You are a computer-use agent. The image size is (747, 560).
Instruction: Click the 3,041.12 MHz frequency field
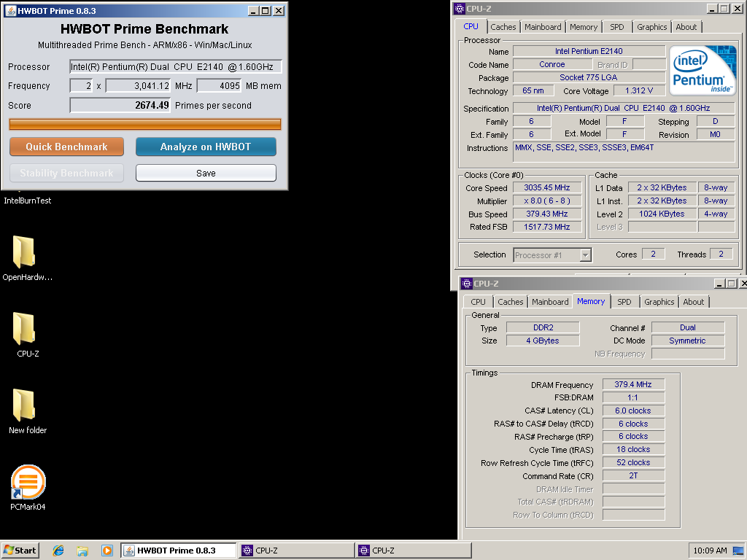(138, 86)
